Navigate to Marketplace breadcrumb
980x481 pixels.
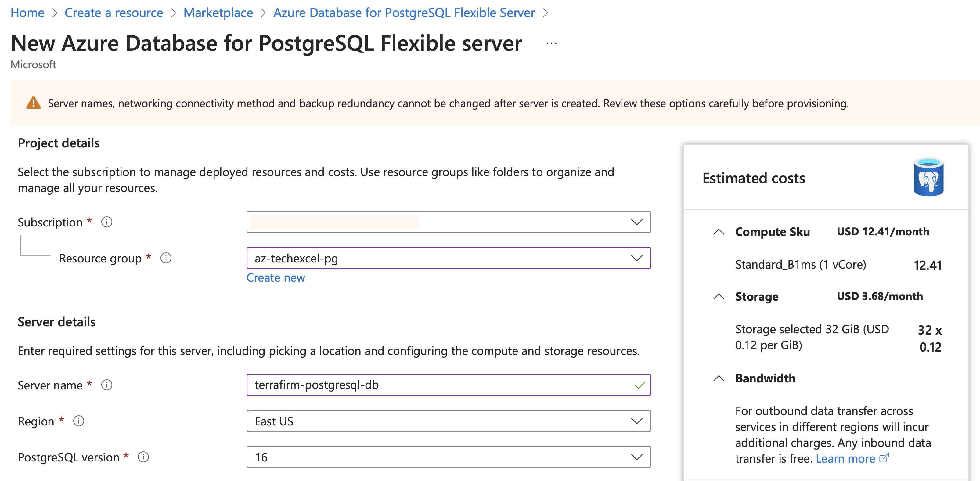218,13
